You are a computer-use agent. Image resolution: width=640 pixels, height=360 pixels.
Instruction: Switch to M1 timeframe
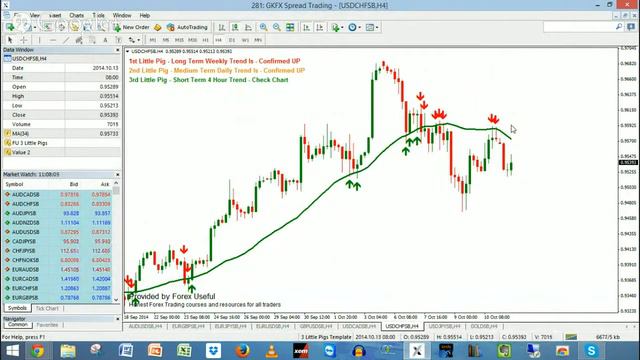tap(153, 40)
